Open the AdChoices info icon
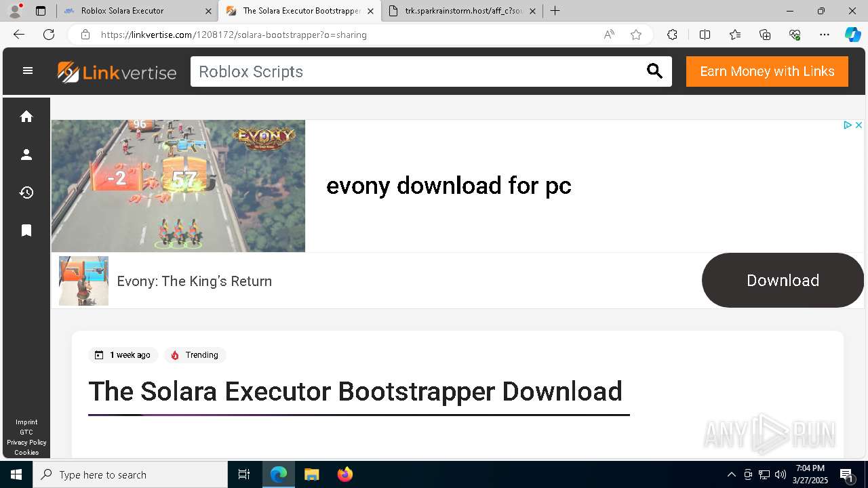This screenshot has width=868, height=488. pos(848,125)
